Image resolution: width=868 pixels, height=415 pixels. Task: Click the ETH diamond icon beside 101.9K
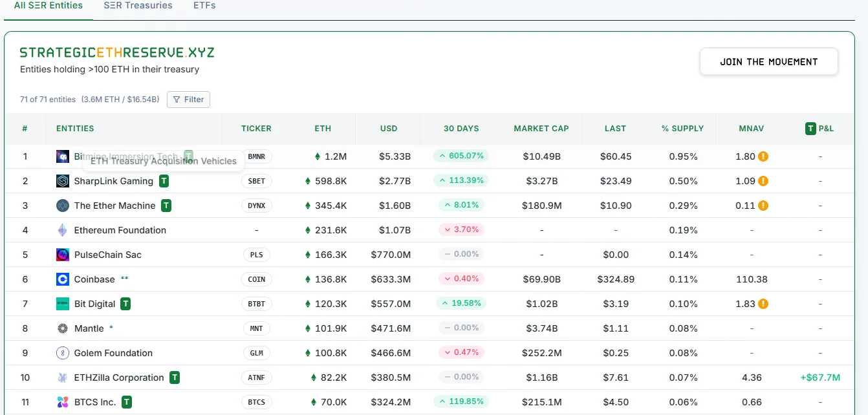click(x=308, y=328)
